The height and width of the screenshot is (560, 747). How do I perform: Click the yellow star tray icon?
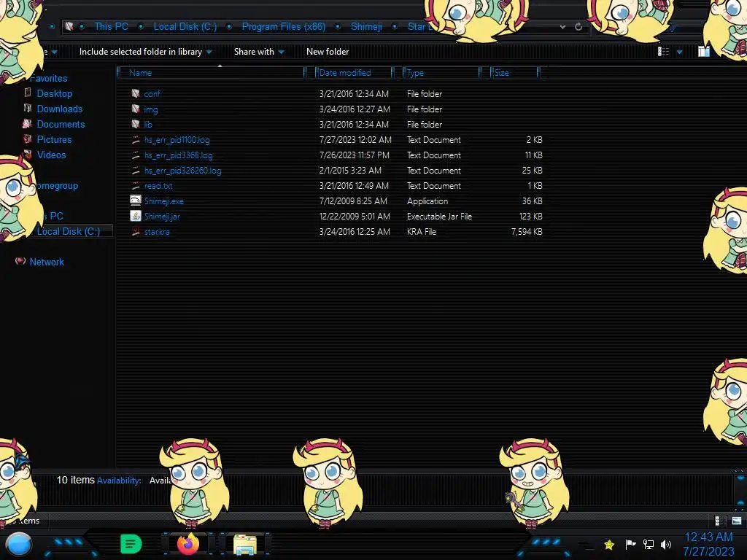(x=609, y=544)
